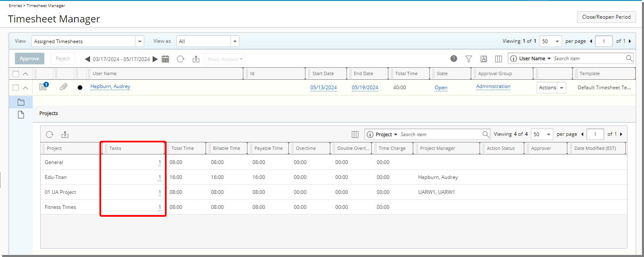The image size is (644, 257).
Task: Export the Projects table
Action: (x=65, y=135)
